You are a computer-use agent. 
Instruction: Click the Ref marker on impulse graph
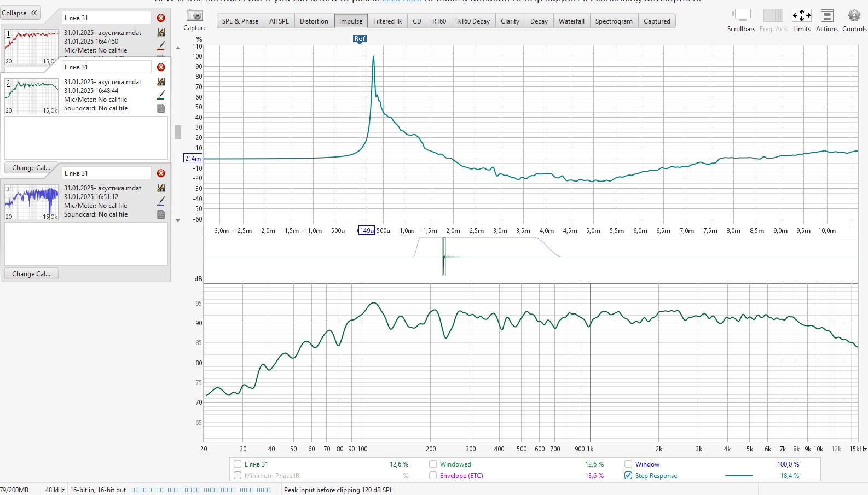[x=360, y=39]
